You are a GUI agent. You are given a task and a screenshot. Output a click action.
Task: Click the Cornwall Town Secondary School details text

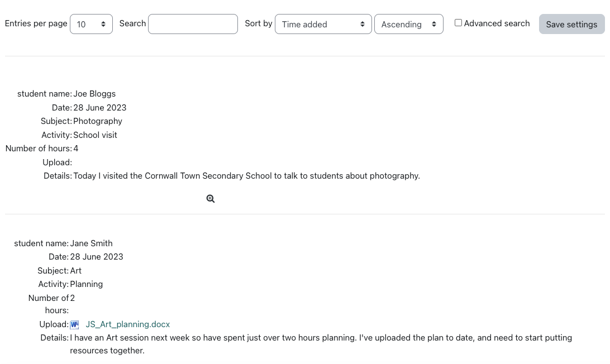tap(247, 176)
